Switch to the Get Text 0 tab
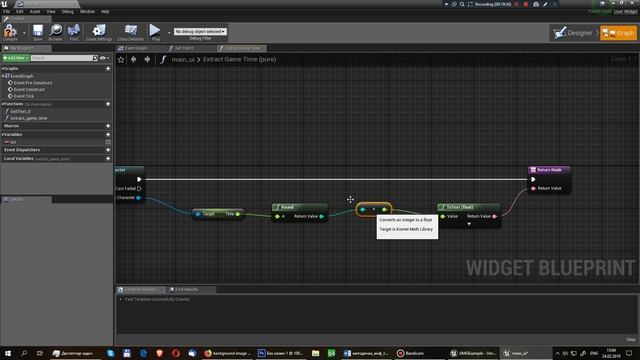Image resolution: width=640 pixels, height=360 pixels. 184,48
